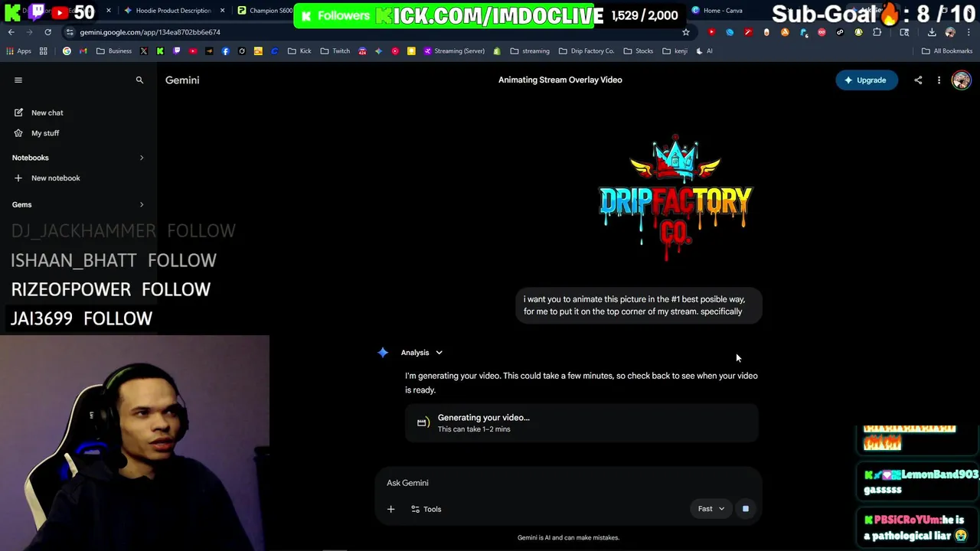Viewport: 980px width, 551px height.
Task: Open the uploaded Drip Factory Co. image
Action: pos(675,197)
